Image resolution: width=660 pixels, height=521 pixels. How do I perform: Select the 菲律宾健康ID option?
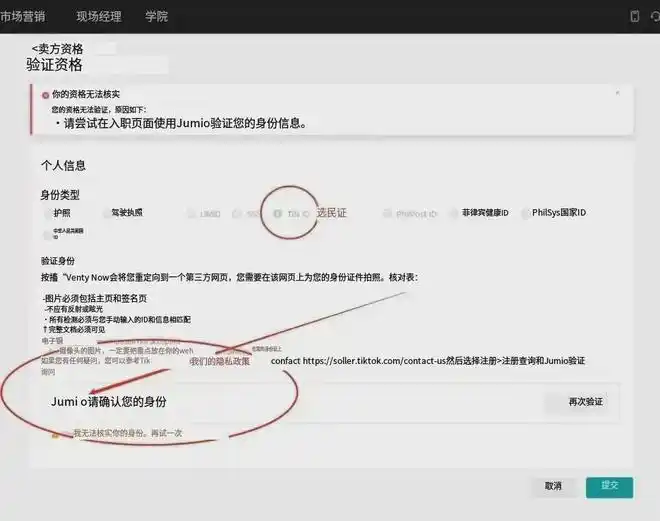(454, 213)
